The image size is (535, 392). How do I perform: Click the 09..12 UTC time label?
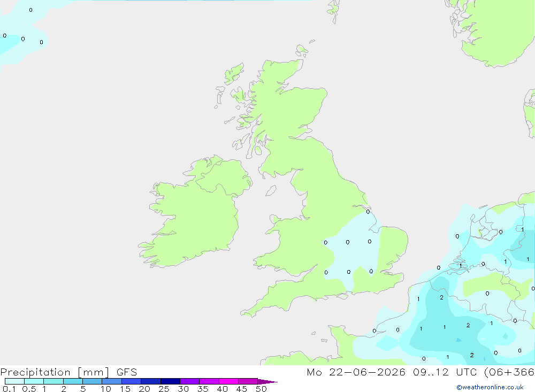tap(444, 372)
